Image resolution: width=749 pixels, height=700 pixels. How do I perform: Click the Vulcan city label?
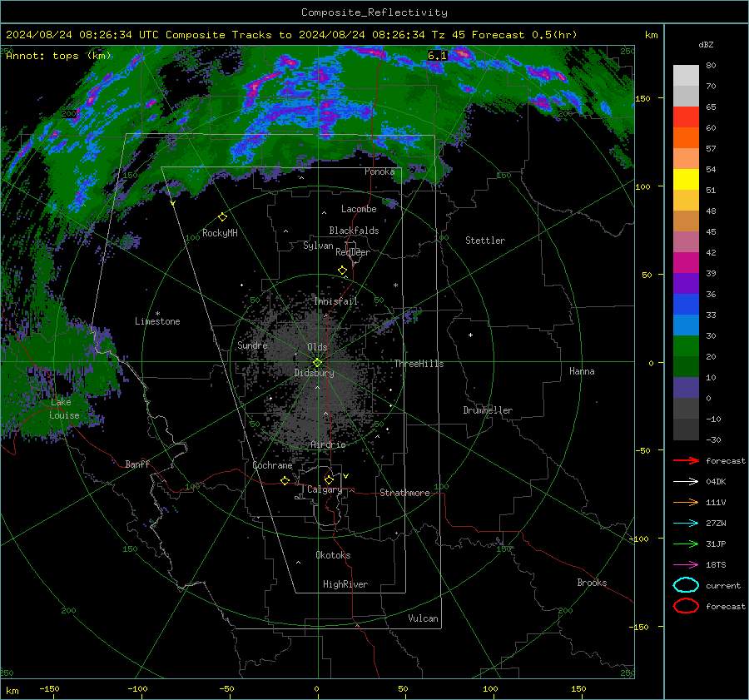tap(424, 618)
